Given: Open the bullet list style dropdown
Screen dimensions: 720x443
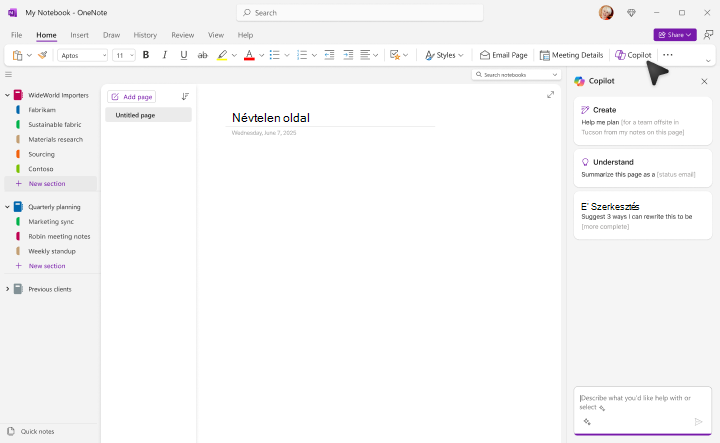Looking at the screenshot, I should [287, 55].
